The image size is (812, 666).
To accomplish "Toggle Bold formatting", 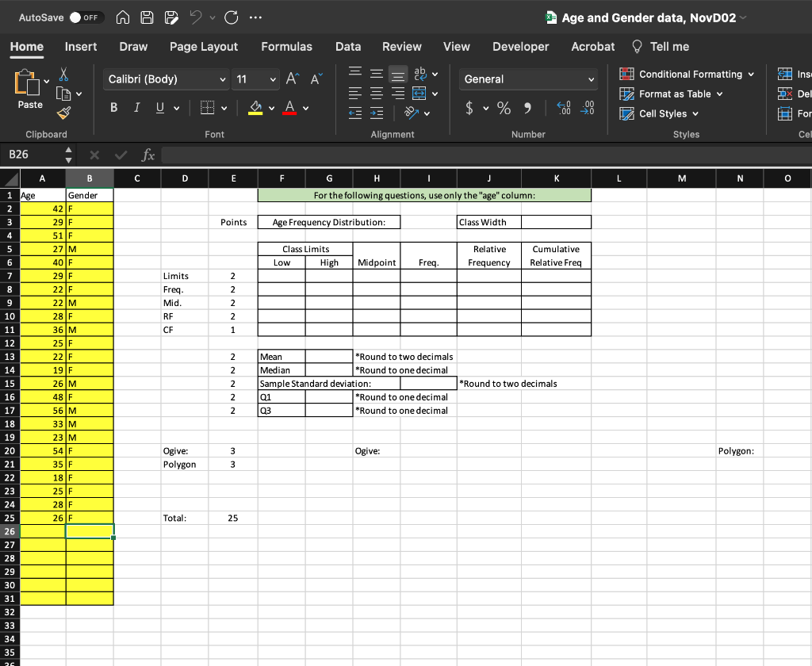I will [113, 107].
